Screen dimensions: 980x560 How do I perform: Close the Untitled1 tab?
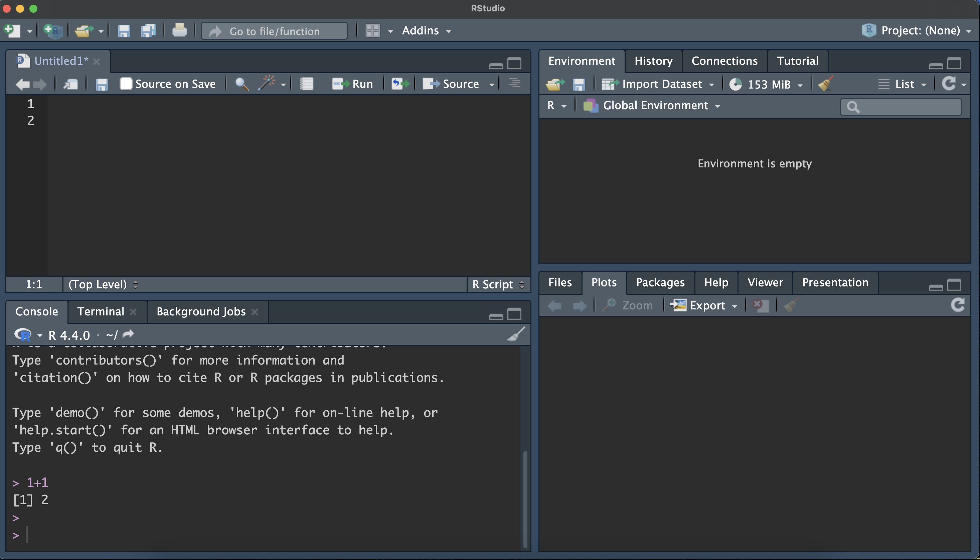click(97, 61)
